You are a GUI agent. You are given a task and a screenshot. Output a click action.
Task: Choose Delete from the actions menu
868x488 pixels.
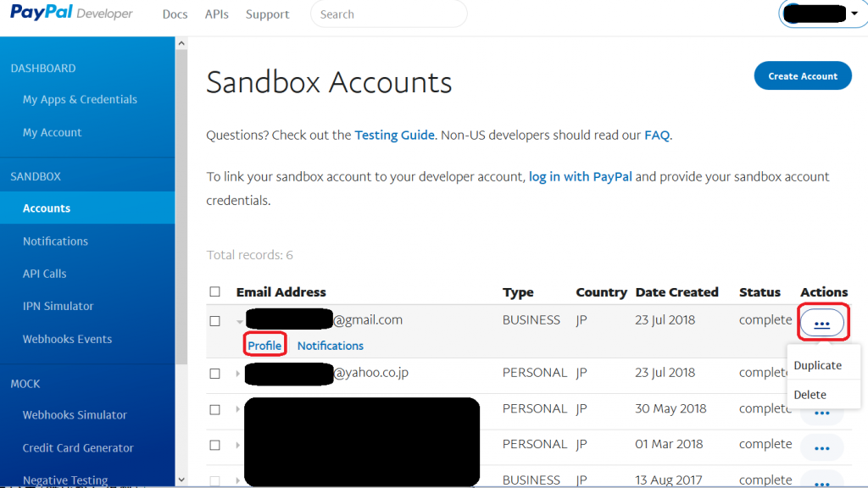point(810,395)
